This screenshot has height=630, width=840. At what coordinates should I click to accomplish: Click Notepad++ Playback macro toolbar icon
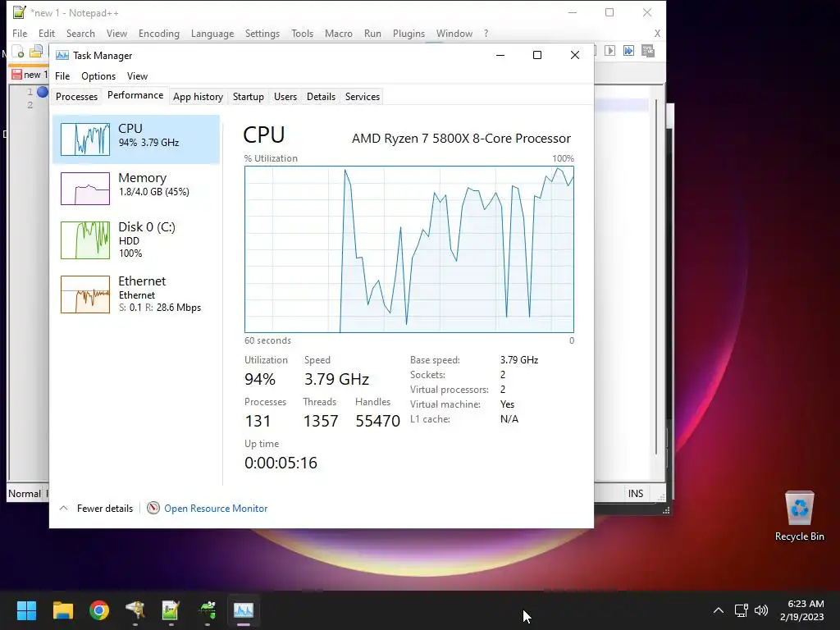pos(609,50)
